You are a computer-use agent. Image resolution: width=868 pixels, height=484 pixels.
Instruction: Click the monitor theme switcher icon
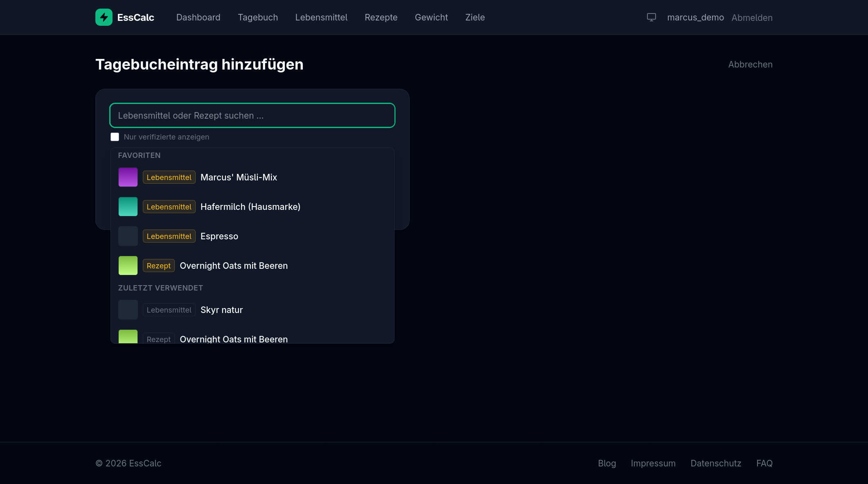[x=652, y=17]
